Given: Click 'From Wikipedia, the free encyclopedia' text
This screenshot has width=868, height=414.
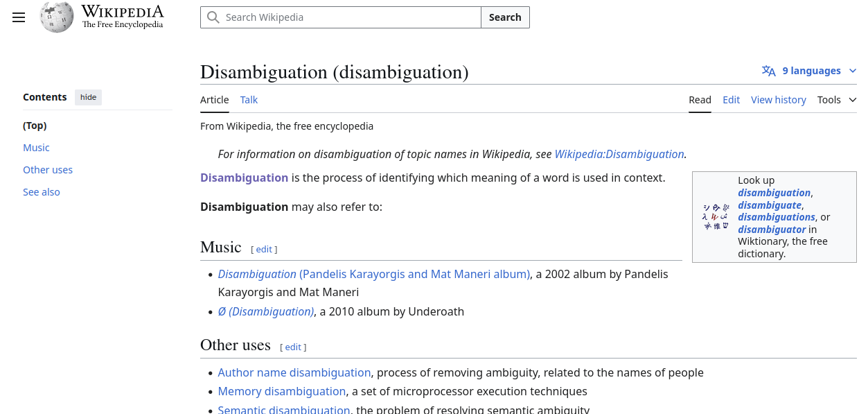Looking at the screenshot, I should point(287,126).
